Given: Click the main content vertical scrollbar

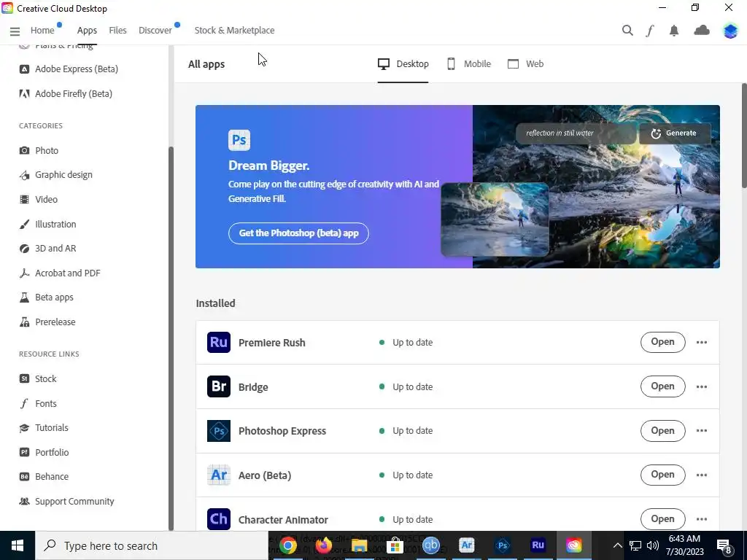Looking at the screenshot, I should pyautogui.click(x=744, y=136).
